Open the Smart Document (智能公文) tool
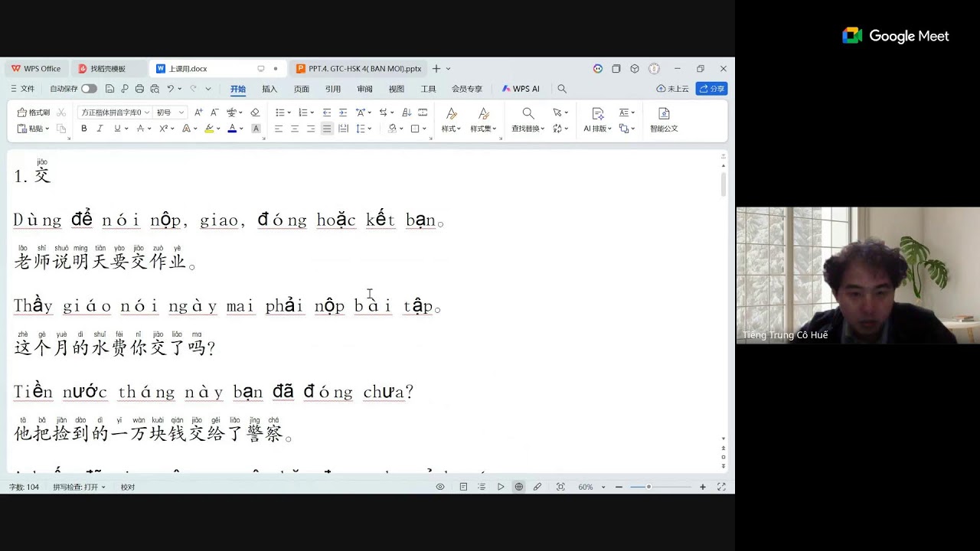 pos(664,120)
